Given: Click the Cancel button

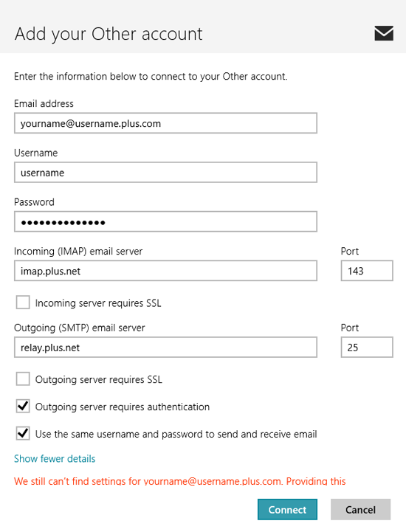Looking at the screenshot, I should [x=360, y=509].
